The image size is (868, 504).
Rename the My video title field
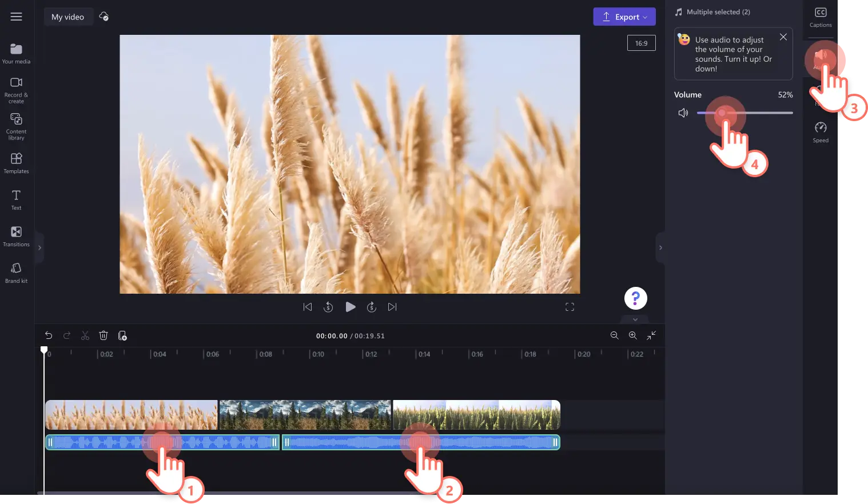pos(68,17)
